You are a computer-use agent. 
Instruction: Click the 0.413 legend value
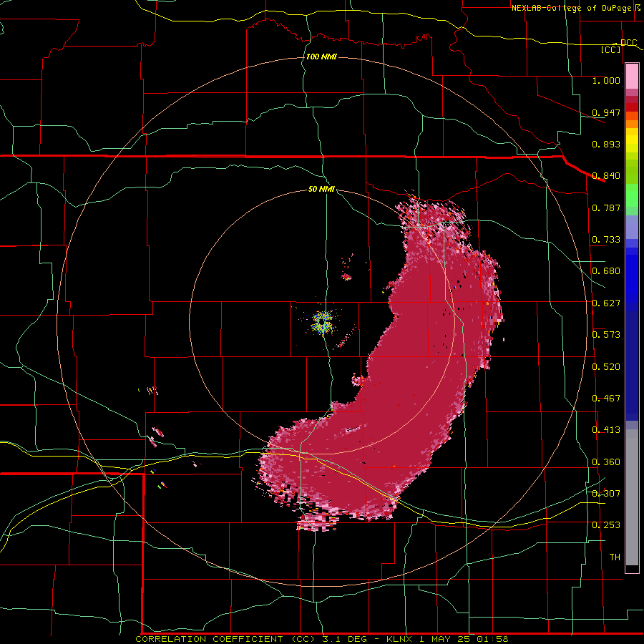606,430
